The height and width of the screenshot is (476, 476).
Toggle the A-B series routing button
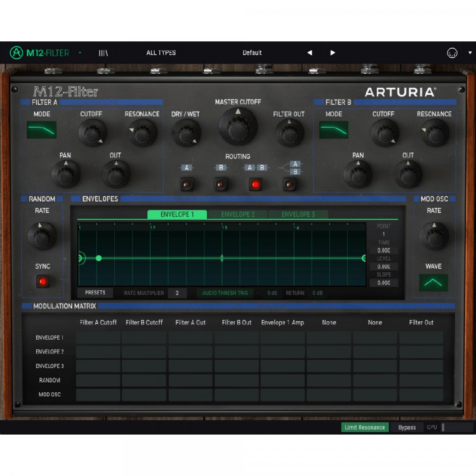(x=255, y=184)
